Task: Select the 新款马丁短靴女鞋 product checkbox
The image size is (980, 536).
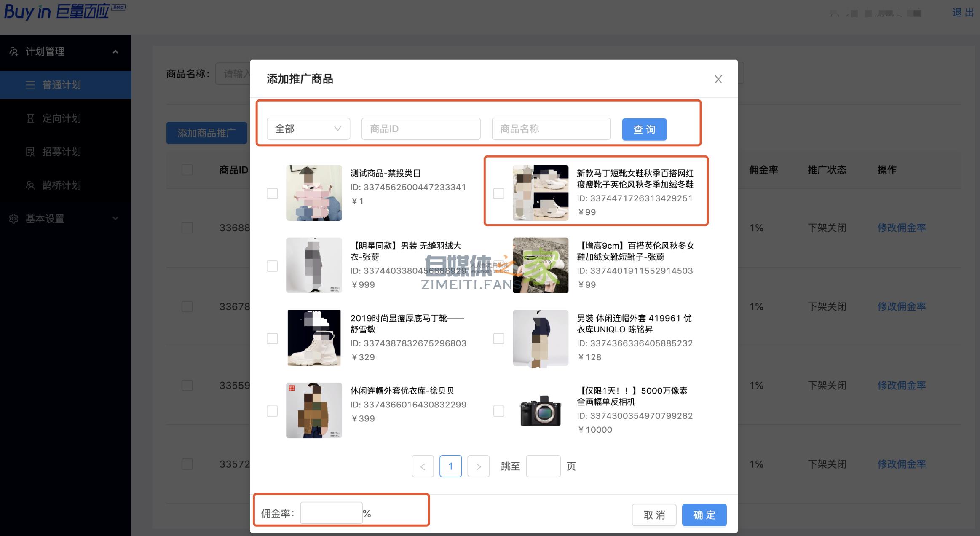Action: pos(499,193)
